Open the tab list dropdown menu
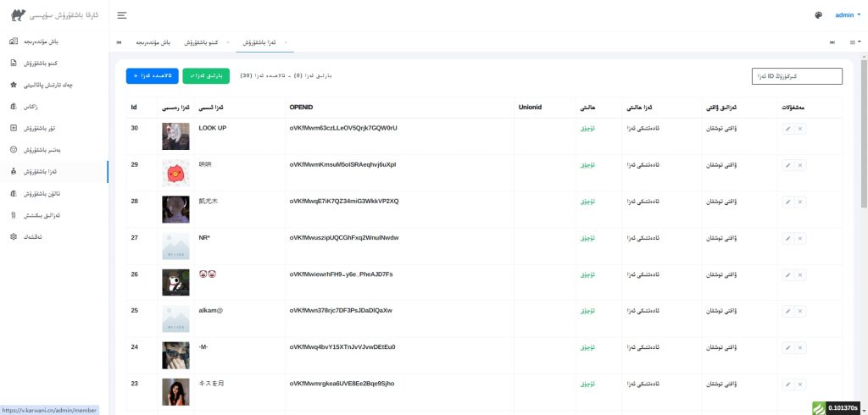 pyautogui.click(x=855, y=41)
